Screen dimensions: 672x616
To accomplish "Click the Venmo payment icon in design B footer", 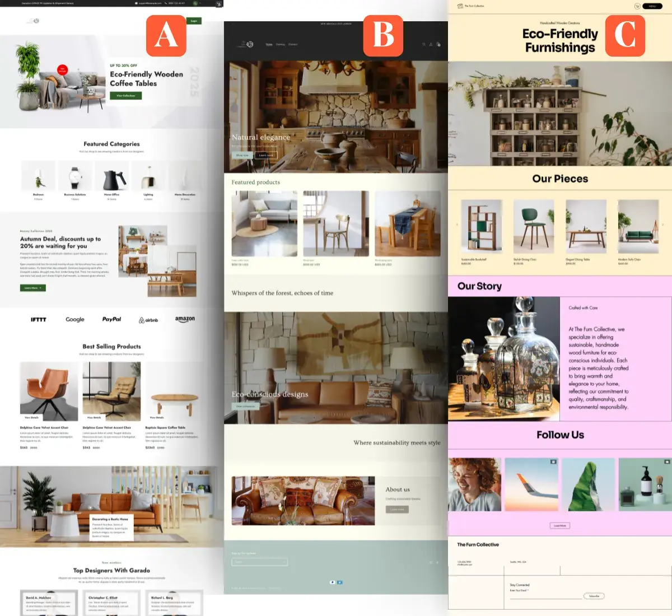I will pos(339,582).
